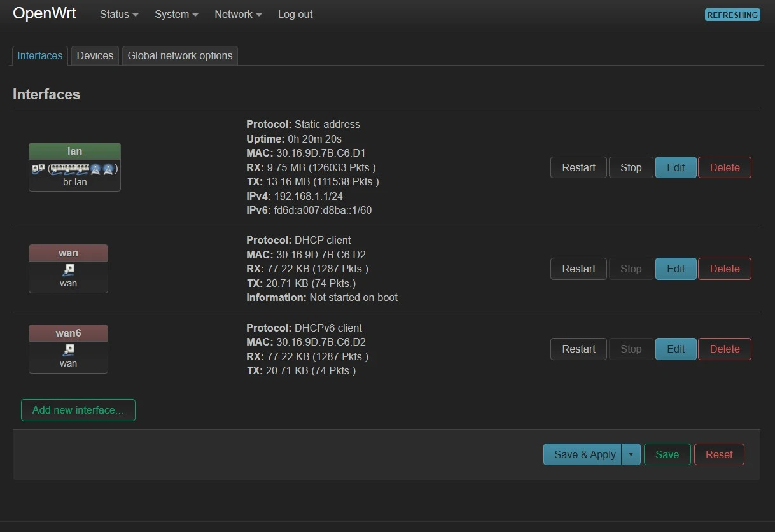Click the br-lan device label

[74, 182]
